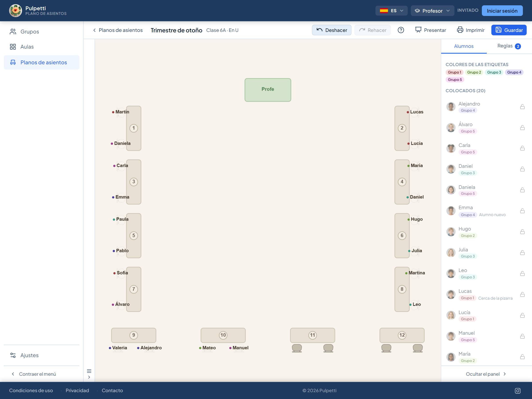
Task: Toggle lock for Alejandro
Action: click(x=522, y=107)
